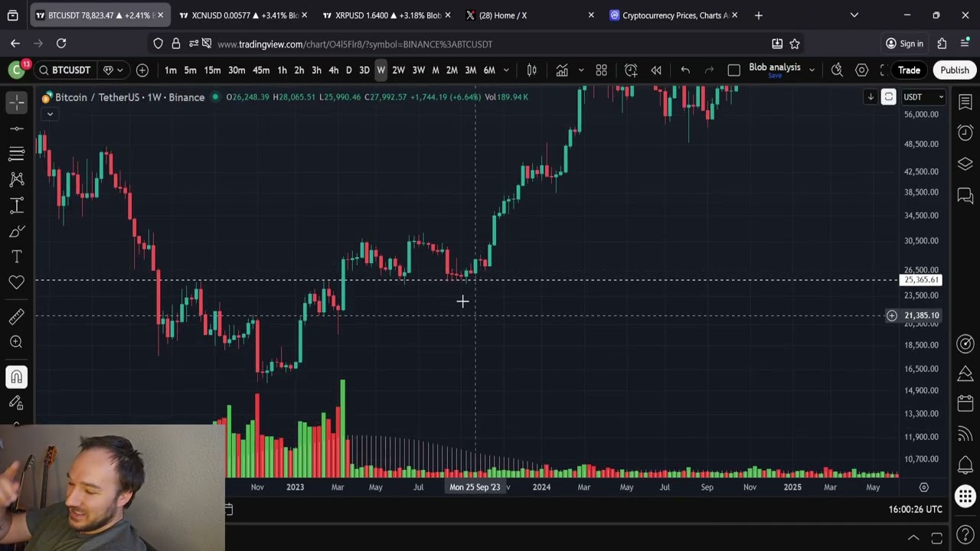Expand the timeframe list dropdown after 6M
The height and width of the screenshot is (551, 980).
pyautogui.click(x=506, y=70)
